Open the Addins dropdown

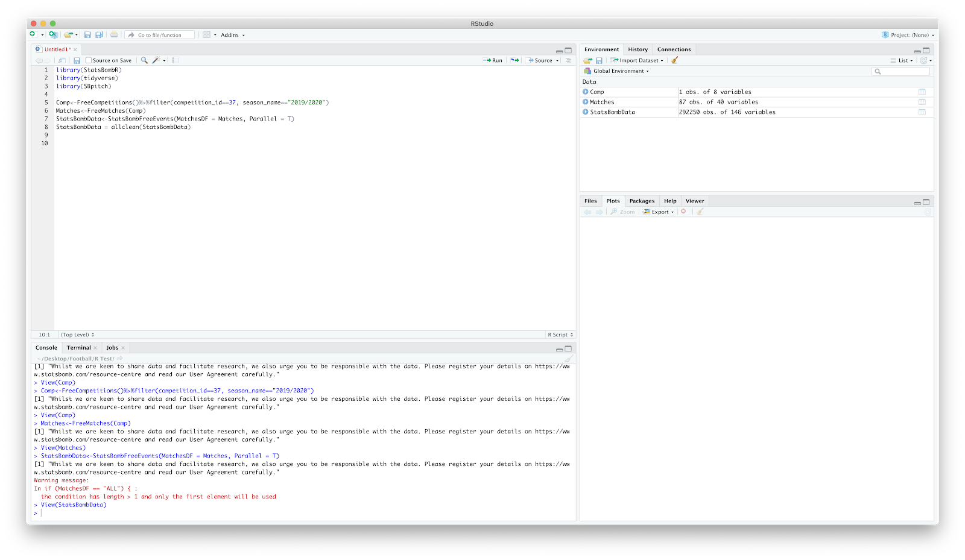pos(233,35)
